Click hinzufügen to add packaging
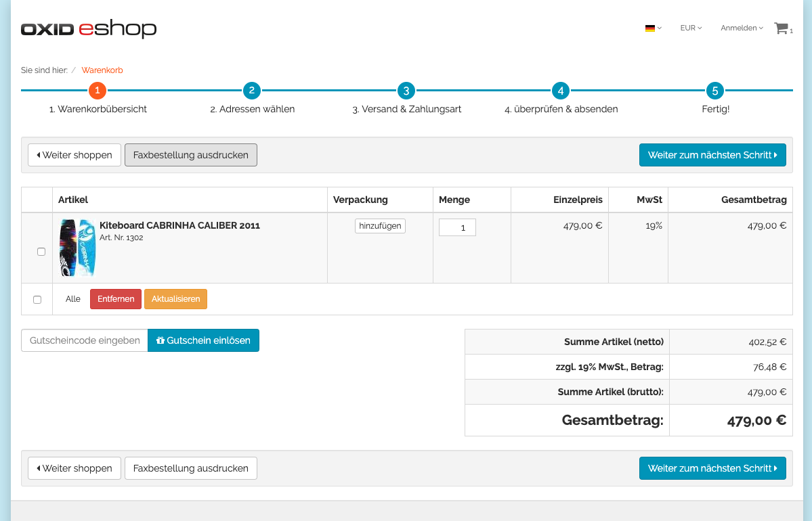 pos(380,226)
